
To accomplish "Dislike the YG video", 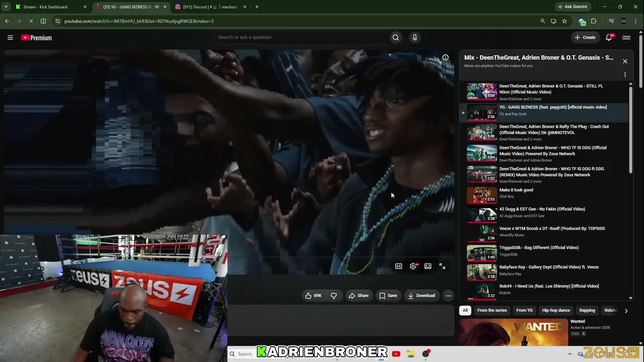I will [x=334, y=296].
